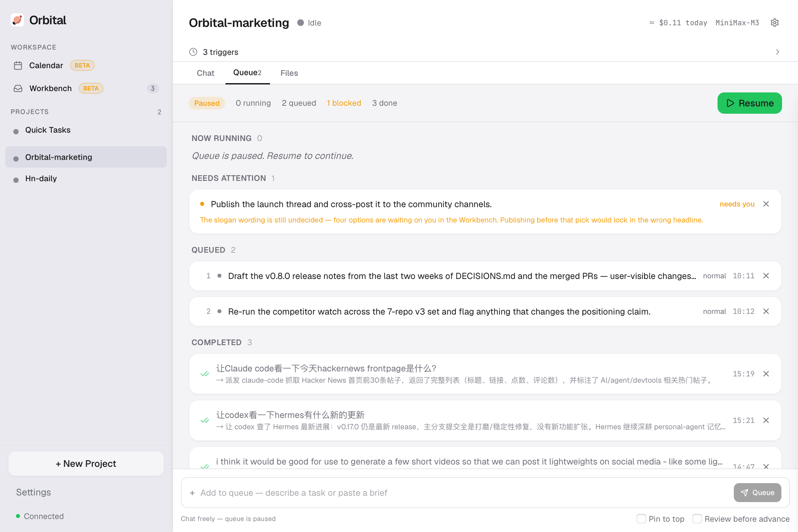Select the Orbital-marketing project
The width and height of the screenshot is (798, 532).
tap(86, 157)
